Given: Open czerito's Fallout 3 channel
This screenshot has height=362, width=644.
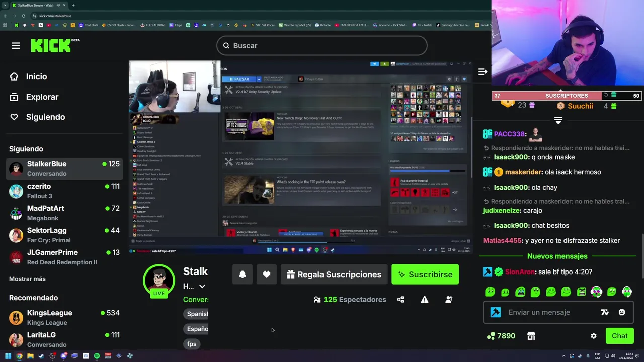Looking at the screenshot, I should point(64,191).
